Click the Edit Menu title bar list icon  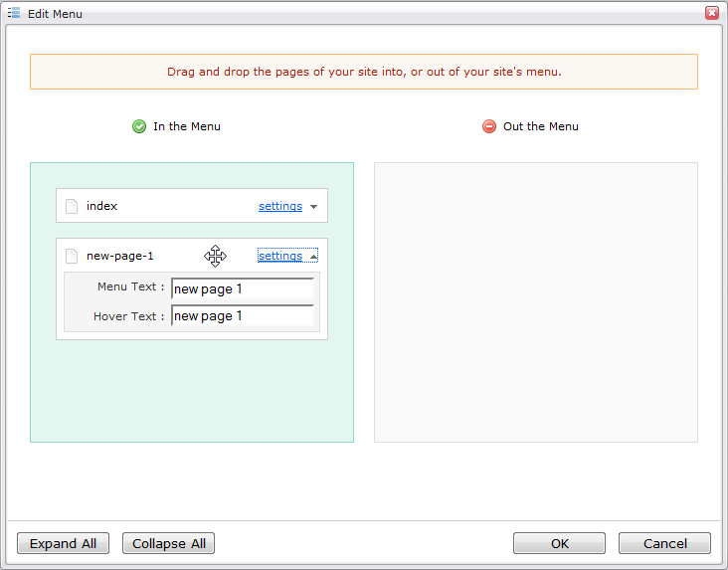14,13
